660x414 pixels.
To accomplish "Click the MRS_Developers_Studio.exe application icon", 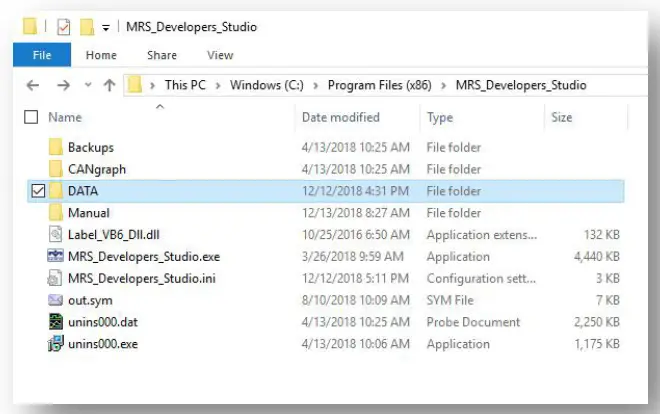I will (56, 256).
